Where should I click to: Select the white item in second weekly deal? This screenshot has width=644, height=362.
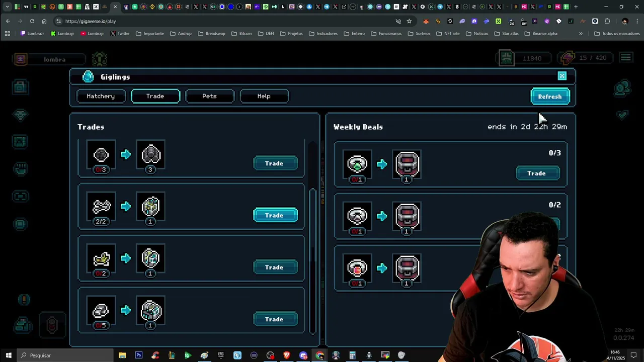click(357, 217)
